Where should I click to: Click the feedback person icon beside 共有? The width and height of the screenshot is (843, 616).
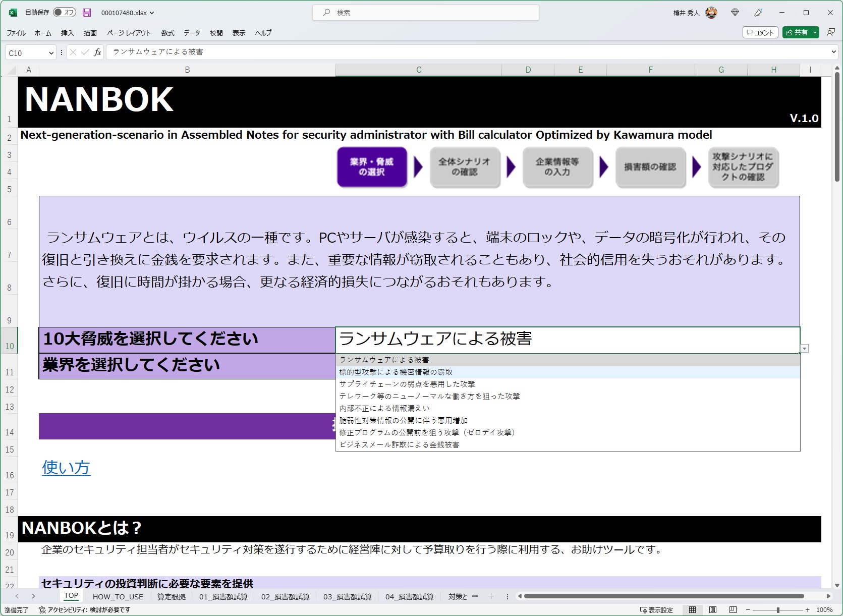[830, 32]
